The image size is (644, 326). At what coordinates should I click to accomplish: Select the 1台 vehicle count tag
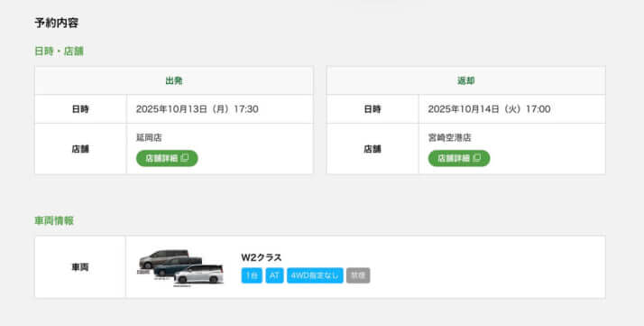tap(252, 275)
